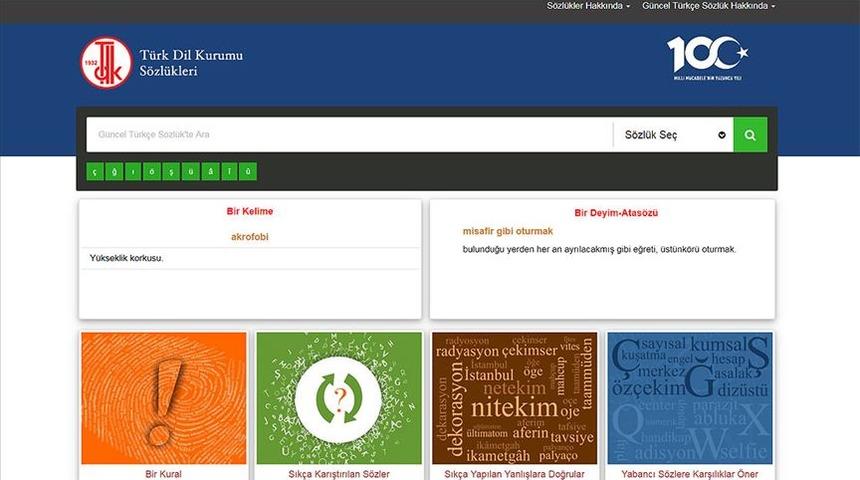Open the blue foreign words thumbnail

point(689,398)
